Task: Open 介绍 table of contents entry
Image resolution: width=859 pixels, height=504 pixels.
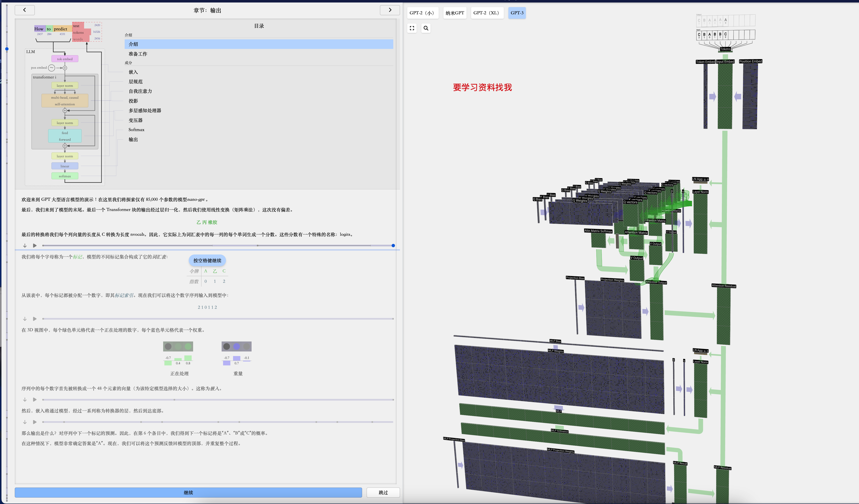Action: click(259, 44)
